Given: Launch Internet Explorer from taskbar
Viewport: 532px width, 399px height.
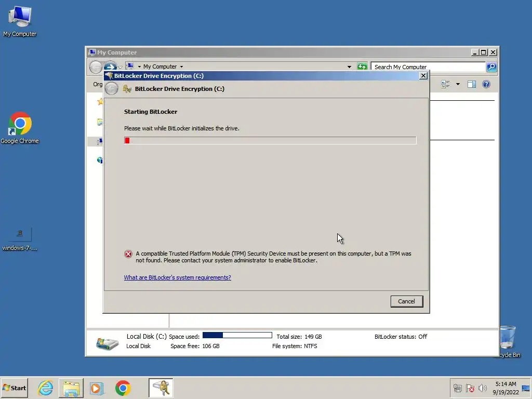Looking at the screenshot, I should 46,388.
